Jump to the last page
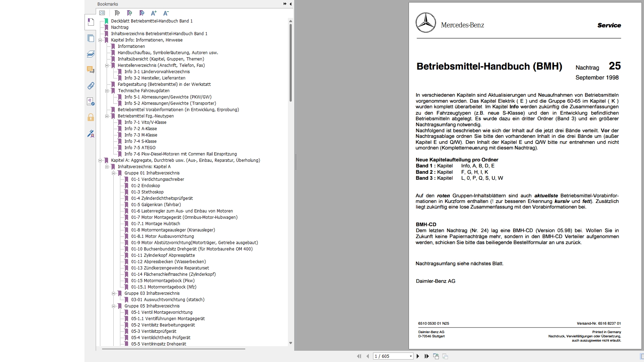The image size is (644, 362). 427,356
